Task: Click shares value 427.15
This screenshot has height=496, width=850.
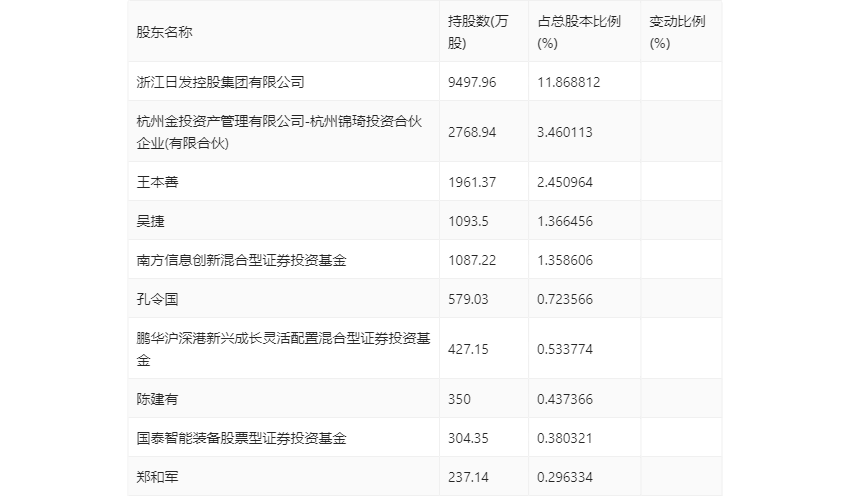Action: point(468,349)
